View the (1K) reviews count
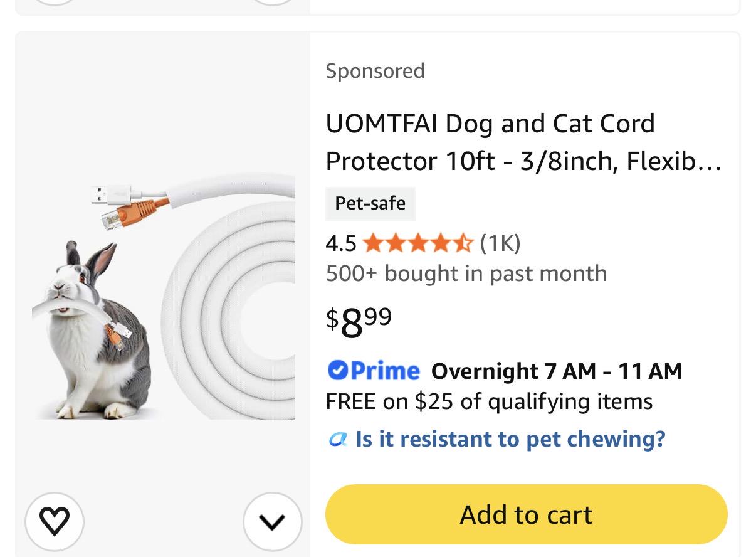Screen dimensions: 756x557 [x=500, y=243]
